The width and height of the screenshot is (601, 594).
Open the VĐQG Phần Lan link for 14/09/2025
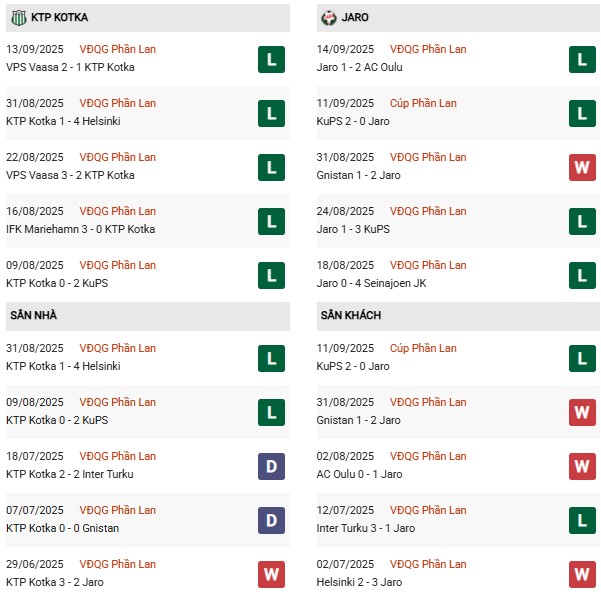(428, 49)
